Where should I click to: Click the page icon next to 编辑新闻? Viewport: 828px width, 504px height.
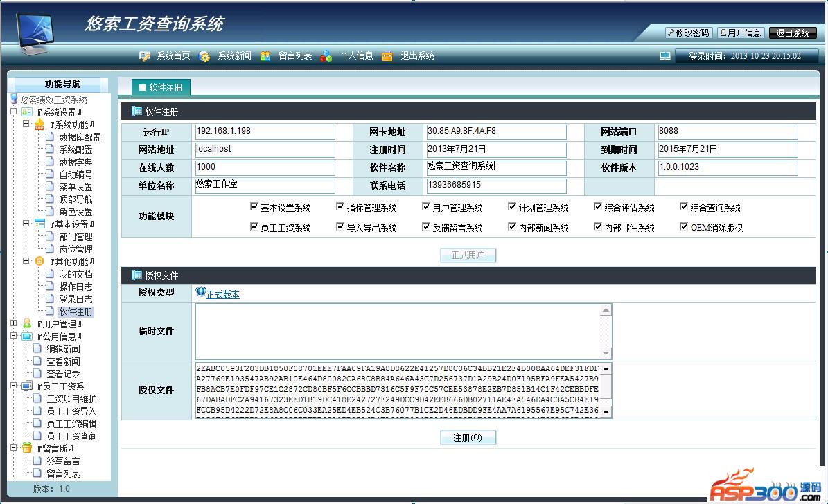37,348
